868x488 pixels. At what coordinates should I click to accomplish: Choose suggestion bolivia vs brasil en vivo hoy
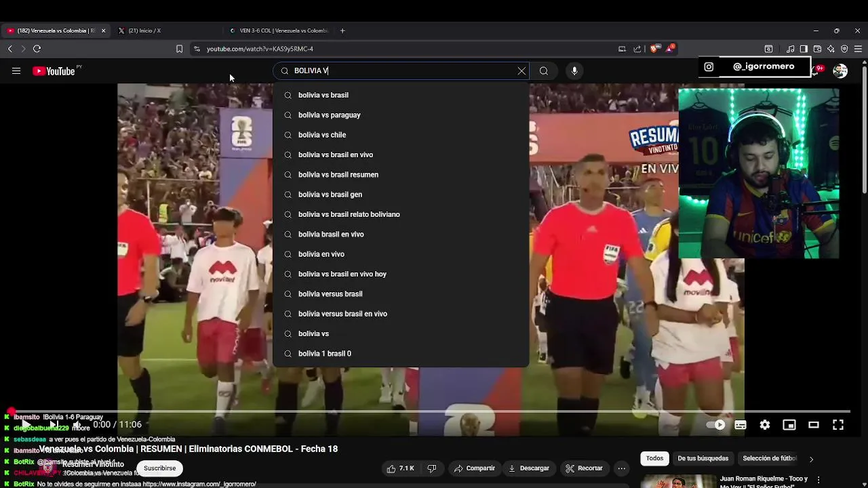click(401, 274)
